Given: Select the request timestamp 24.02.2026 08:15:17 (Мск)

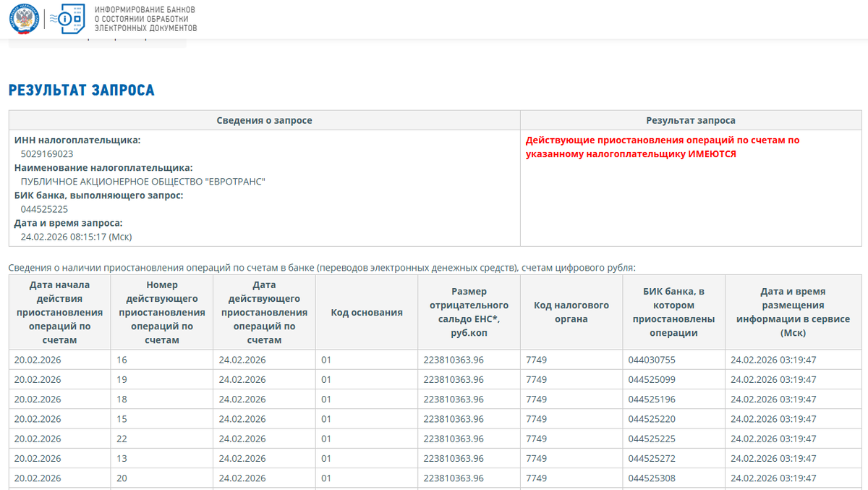Looking at the screenshot, I should tap(77, 237).
